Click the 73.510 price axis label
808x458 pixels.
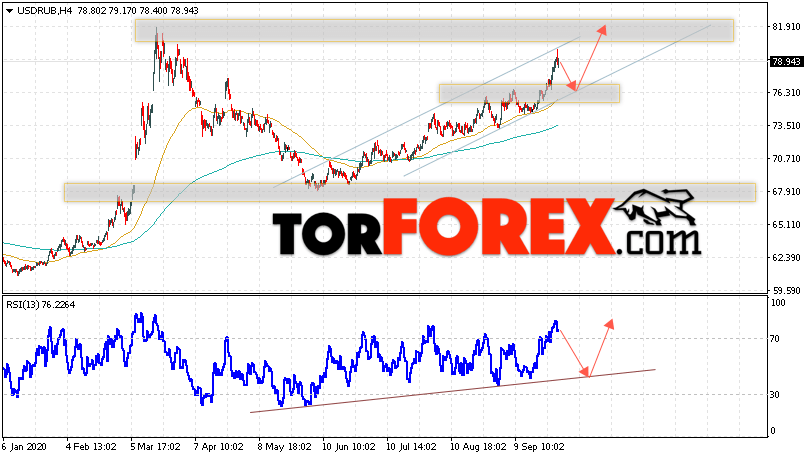click(x=787, y=126)
